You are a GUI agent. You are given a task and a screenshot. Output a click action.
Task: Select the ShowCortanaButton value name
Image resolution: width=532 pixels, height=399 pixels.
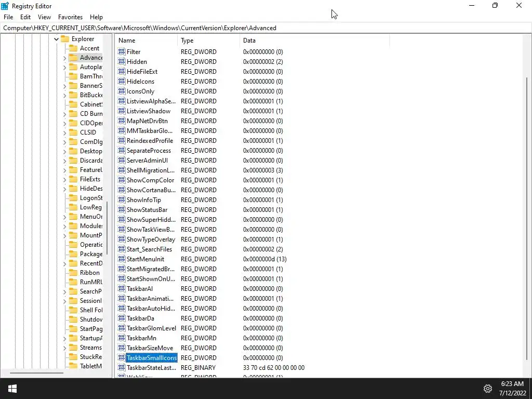click(151, 190)
